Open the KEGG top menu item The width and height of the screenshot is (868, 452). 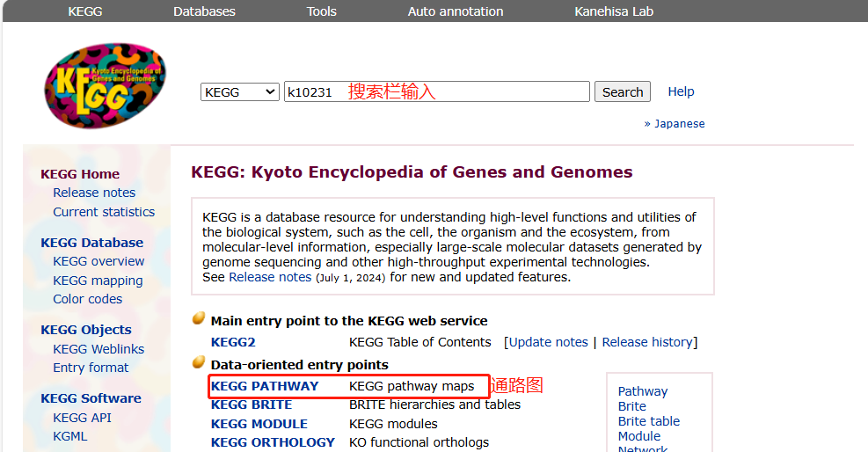click(85, 11)
